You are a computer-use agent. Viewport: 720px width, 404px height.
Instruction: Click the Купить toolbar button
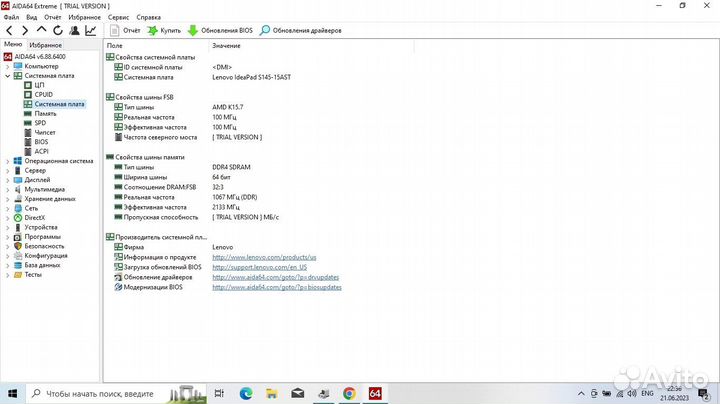click(x=164, y=30)
